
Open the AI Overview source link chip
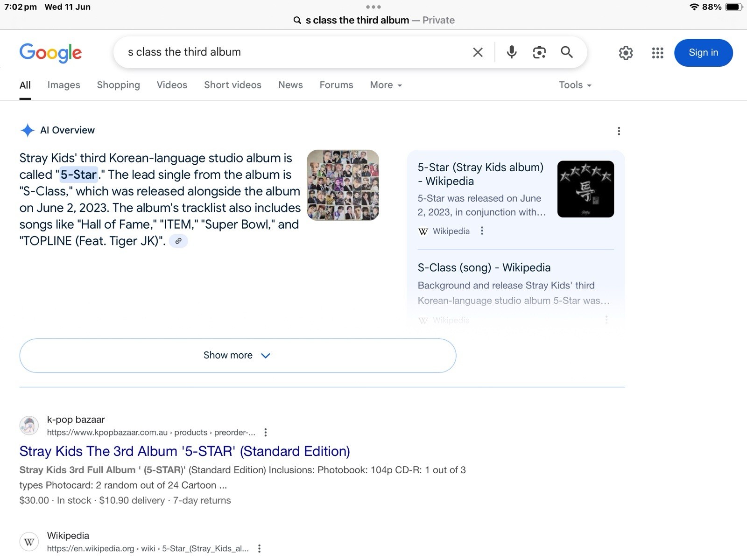[x=178, y=241]
